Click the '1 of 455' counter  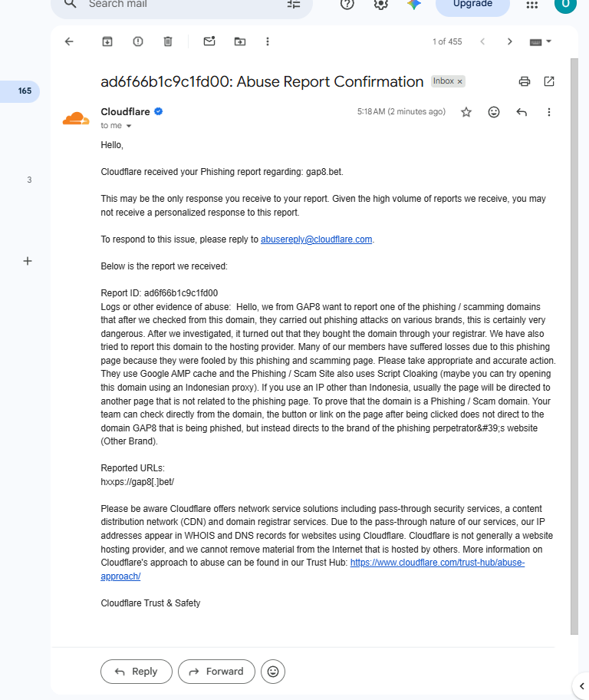click(447, 41)
